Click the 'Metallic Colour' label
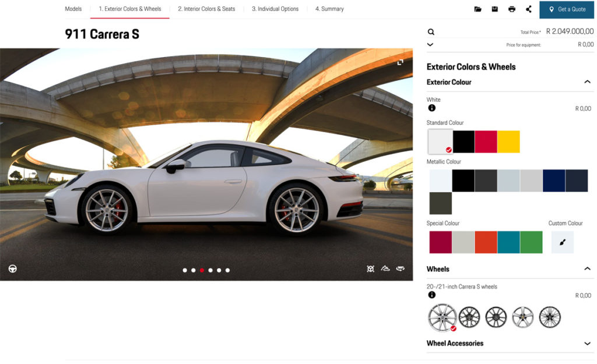This screenshot has width=597, height=364. click(x=444, y=162)
